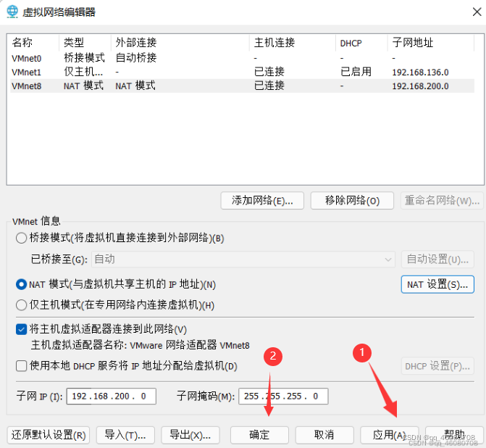
Task: Select the VMnet8 row
Action: [x=242, y=86]
